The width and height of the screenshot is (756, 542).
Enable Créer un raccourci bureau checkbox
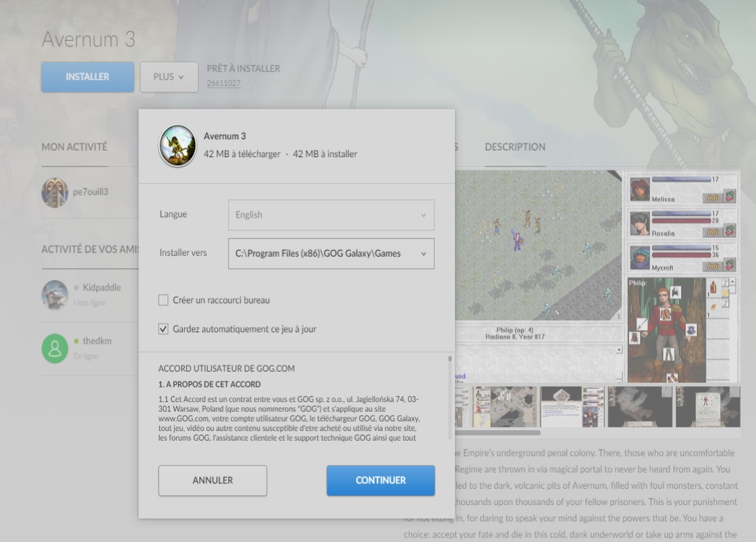(x=164, y=300)
